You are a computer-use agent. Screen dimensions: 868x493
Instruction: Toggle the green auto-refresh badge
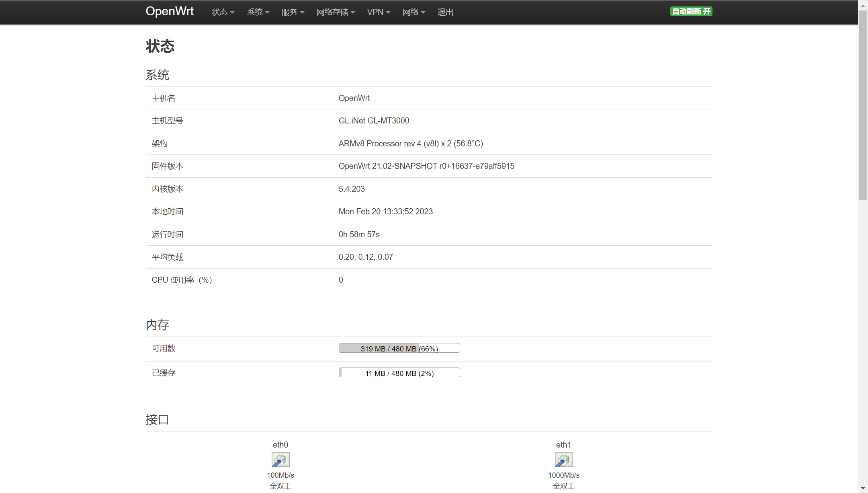click(x=691, y=11)
